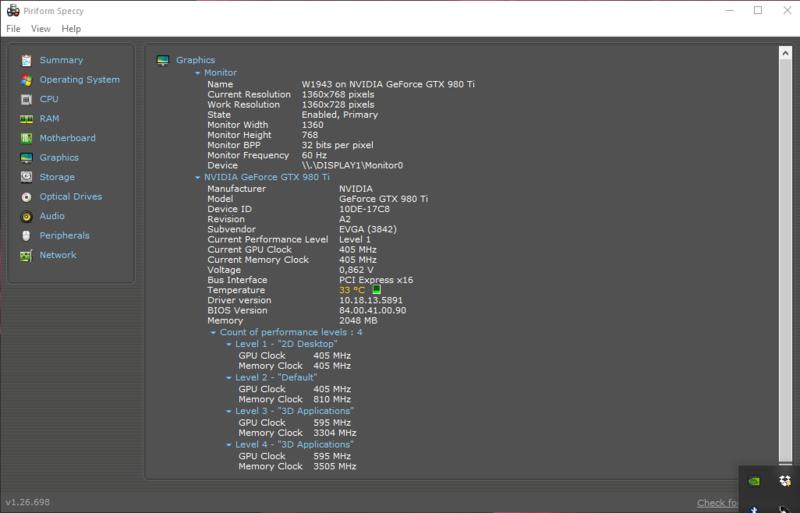Click the green temperature indicator icon
Image resolution: width=800 pixels, height=513 pixels.
click(x=377, y=289)
